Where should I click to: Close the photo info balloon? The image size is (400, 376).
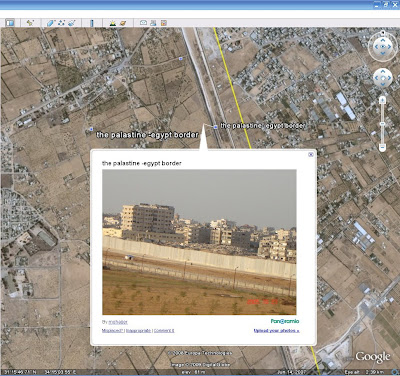pyautogui.click(x=311, y=154)
